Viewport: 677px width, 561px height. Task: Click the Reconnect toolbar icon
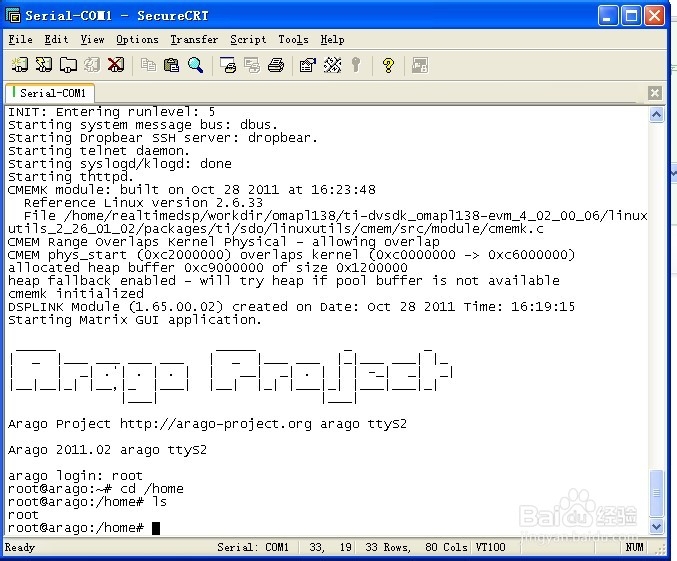pos(92,65)
